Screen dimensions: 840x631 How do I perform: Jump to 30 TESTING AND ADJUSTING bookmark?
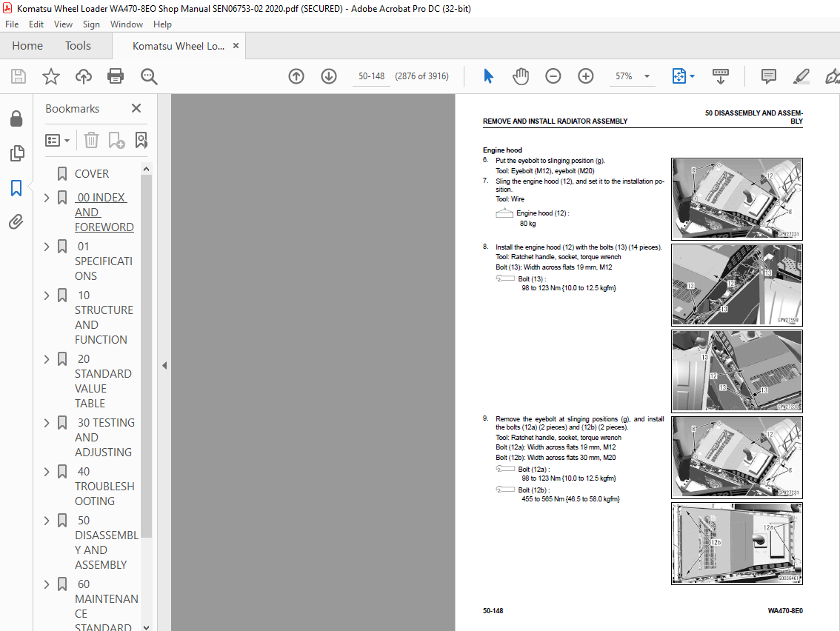coord(104,437)
